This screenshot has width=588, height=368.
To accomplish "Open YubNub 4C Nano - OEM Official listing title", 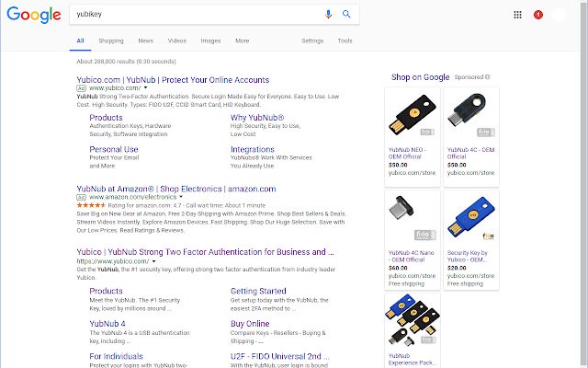I will pyautogui.click(x=412, y=256).
